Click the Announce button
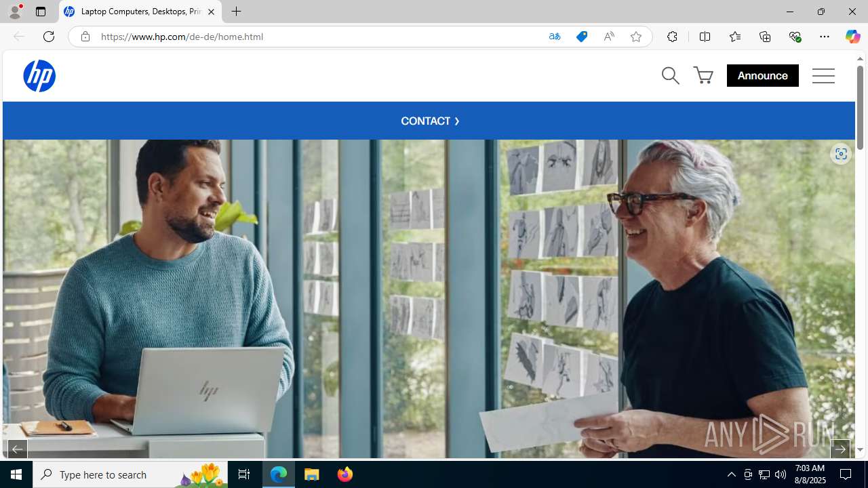The width and height of the screenshot is (868, 488). pos(762,75)
